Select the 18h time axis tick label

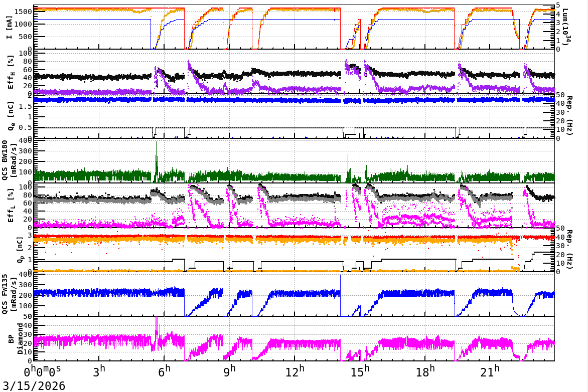click(x=425, y=371)
